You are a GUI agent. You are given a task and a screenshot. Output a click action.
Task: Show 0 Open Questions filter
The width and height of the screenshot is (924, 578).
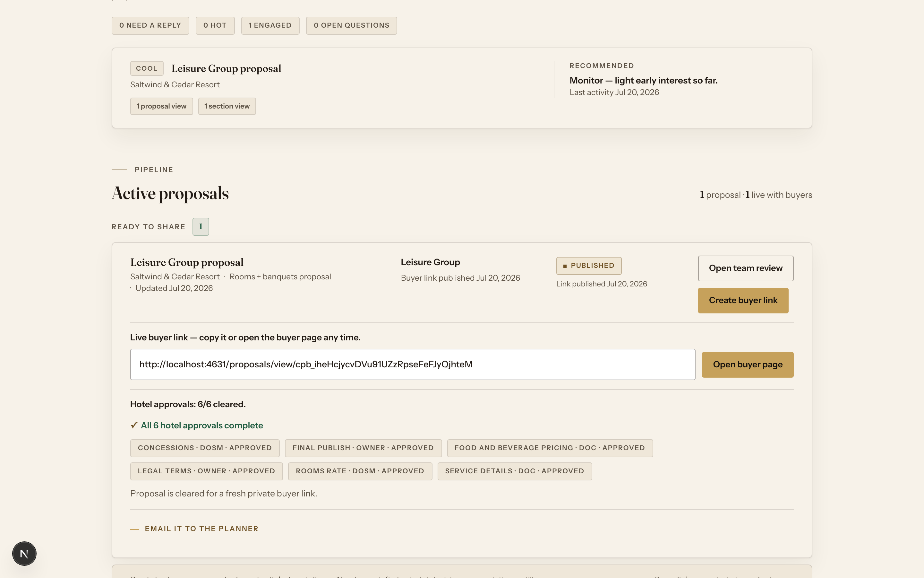[x=351, y=26]
